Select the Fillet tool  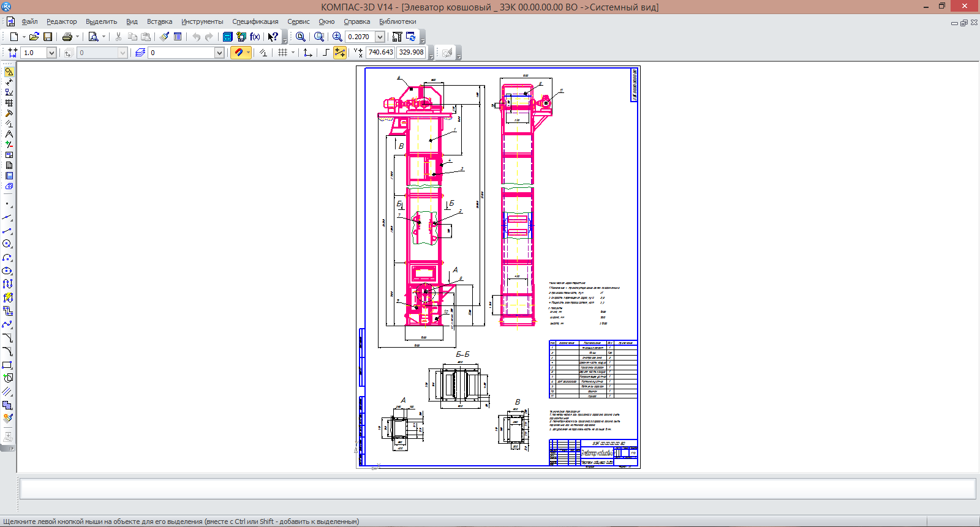(7, 351)
